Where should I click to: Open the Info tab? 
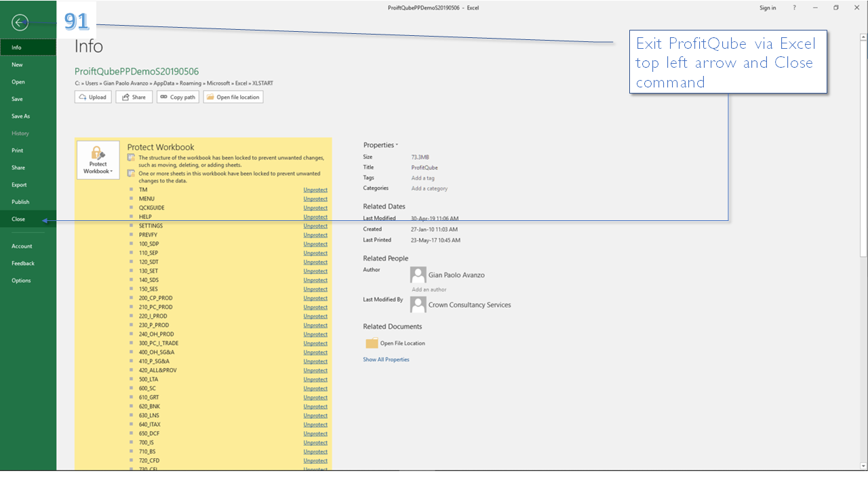click(28, 47)
